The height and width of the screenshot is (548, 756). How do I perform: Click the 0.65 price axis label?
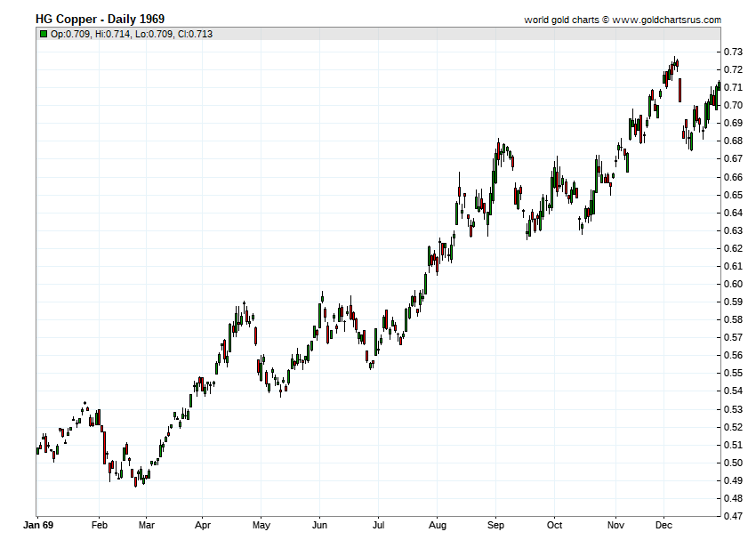click(734, 195)
